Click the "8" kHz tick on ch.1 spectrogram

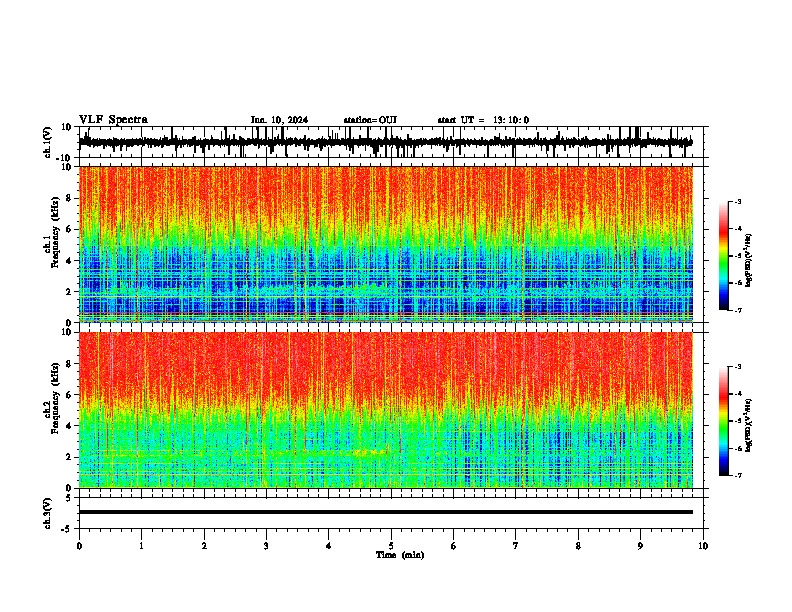point(70,198)
